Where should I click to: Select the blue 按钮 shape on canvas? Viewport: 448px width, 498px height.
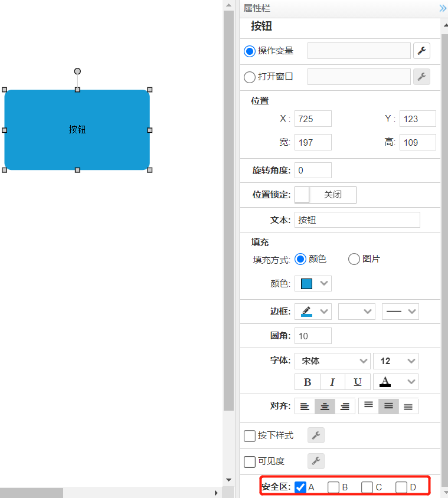(x=77, y=130)
